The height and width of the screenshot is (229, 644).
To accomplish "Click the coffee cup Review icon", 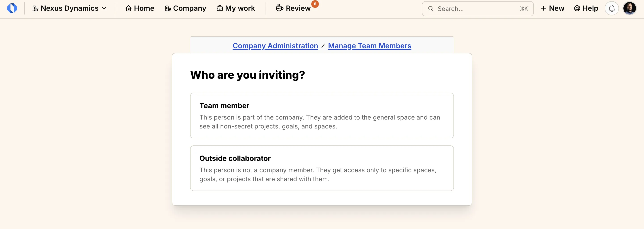I will [279, 8].
